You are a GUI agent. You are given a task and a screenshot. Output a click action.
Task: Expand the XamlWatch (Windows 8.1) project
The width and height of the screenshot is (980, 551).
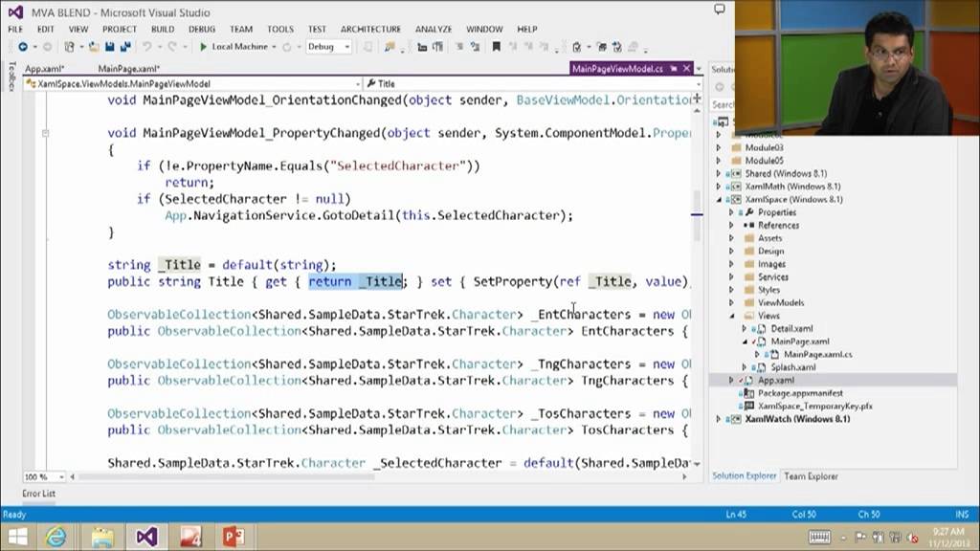pyautogui.click(x=719, y=419)
